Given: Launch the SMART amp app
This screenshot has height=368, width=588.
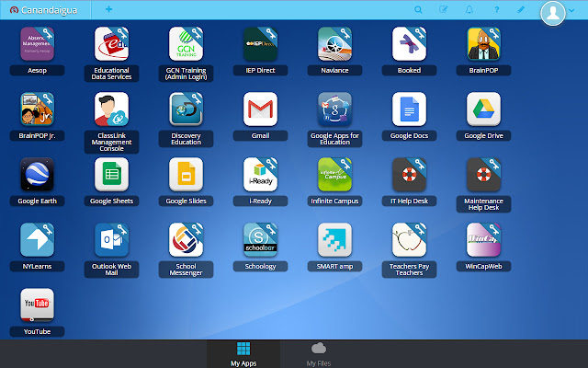Looking at the screenshot, I should tap(334, 239).
